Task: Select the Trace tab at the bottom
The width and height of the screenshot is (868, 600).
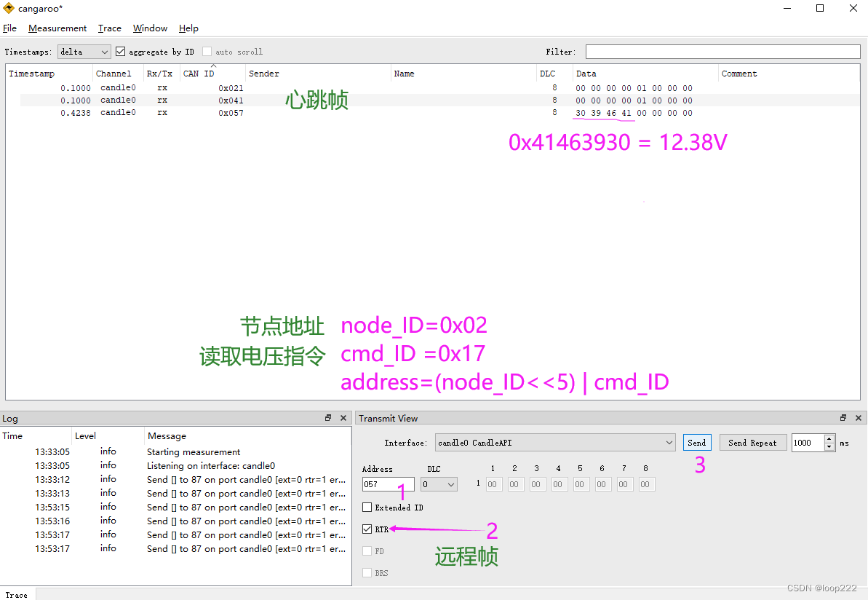Action: [x=17, y=593]
